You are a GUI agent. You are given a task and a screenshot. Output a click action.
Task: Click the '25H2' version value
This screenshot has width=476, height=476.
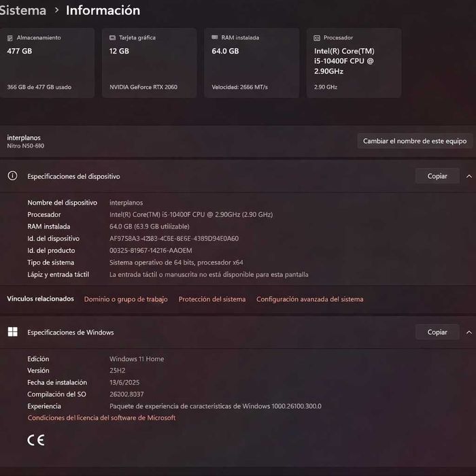coord(117,371)
